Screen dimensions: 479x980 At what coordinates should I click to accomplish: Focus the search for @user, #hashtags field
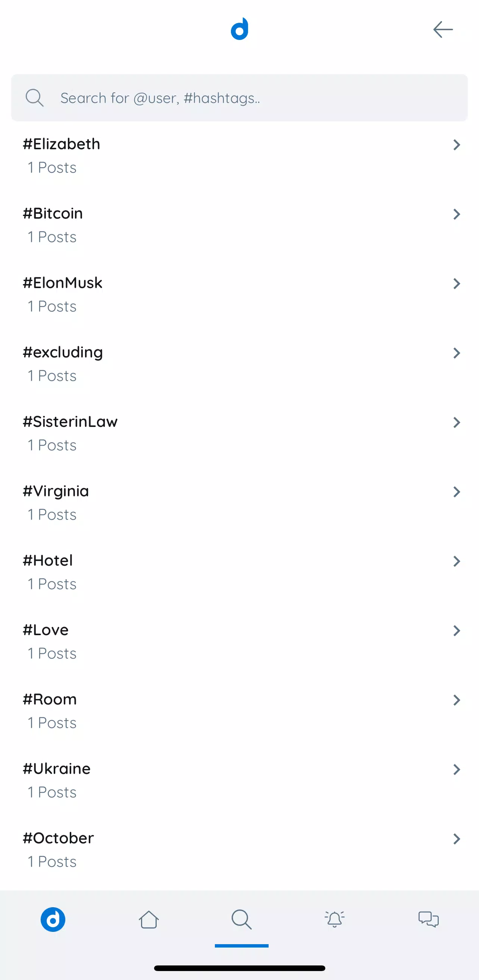239,98
